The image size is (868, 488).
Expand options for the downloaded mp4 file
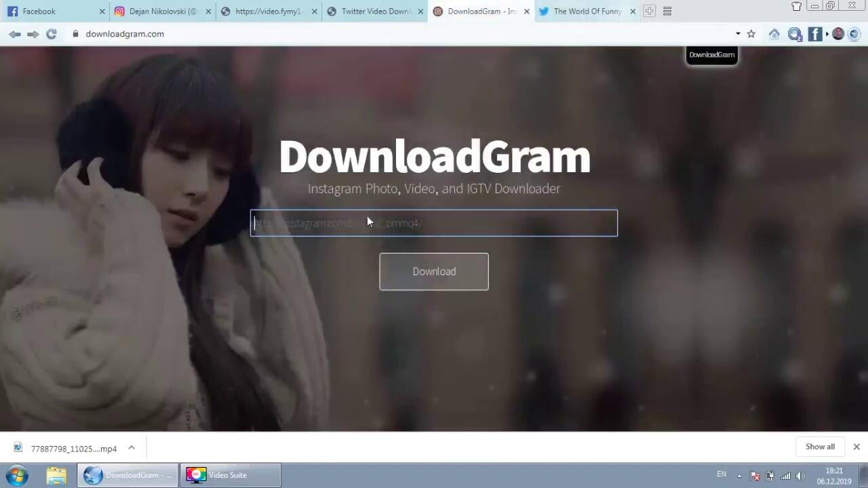pos(132,447)
